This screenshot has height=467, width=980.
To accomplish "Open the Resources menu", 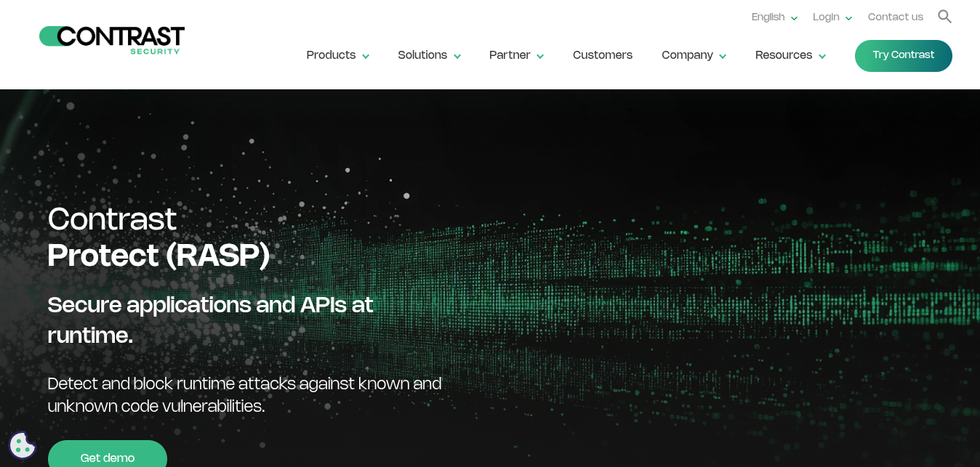I will point(784,55).
